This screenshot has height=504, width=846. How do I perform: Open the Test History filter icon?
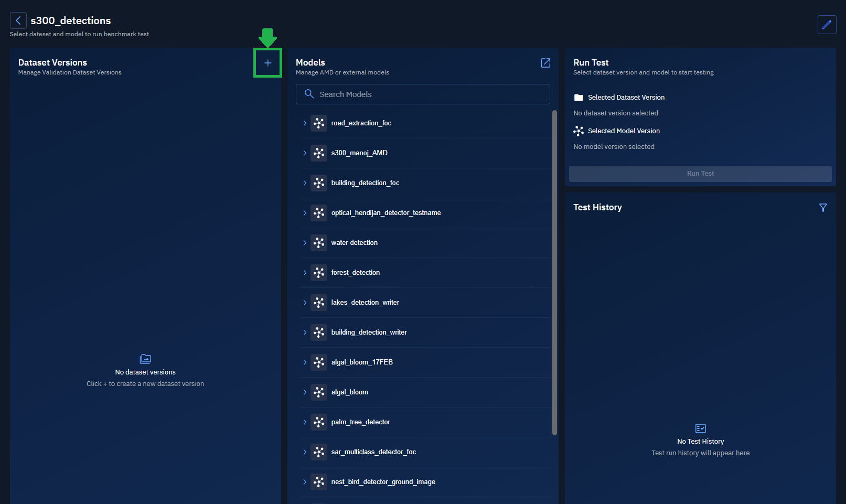click(x=823, y=208)
